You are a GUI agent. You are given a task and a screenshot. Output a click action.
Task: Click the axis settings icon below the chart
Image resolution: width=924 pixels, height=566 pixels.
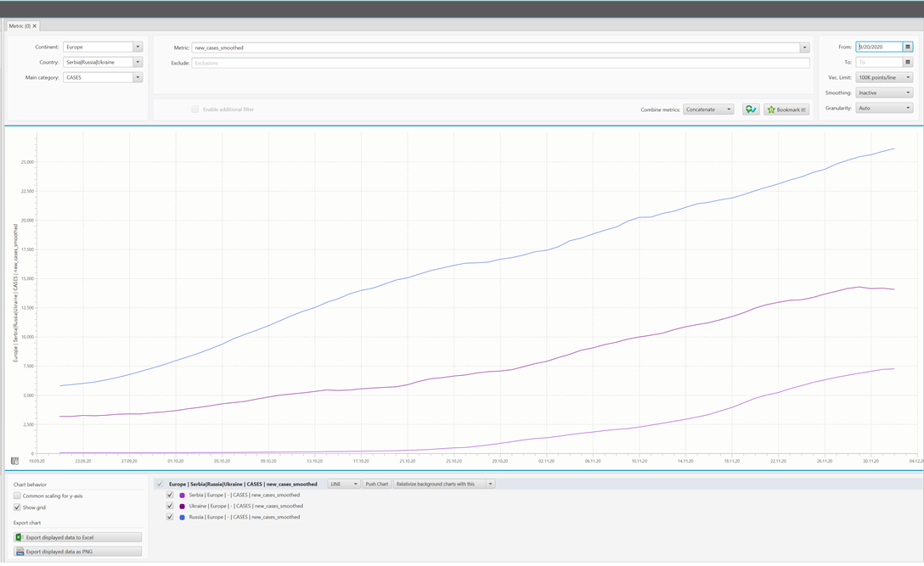[x=15, y=461]
